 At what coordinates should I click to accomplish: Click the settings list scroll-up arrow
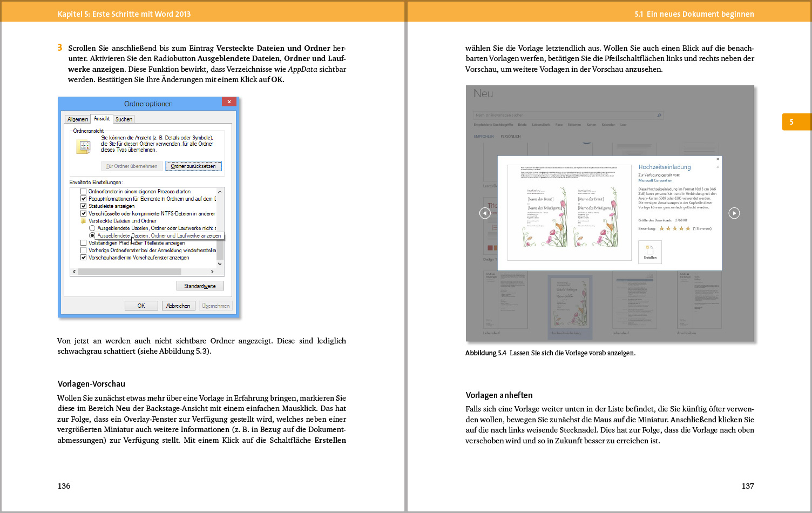(x=220, y=192)
